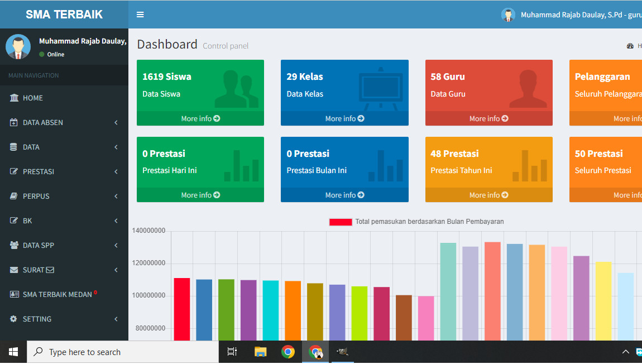Open Chrome from the Windows taskbar
The width and height of the screenshot is (642, 364).
click(288, 352)
